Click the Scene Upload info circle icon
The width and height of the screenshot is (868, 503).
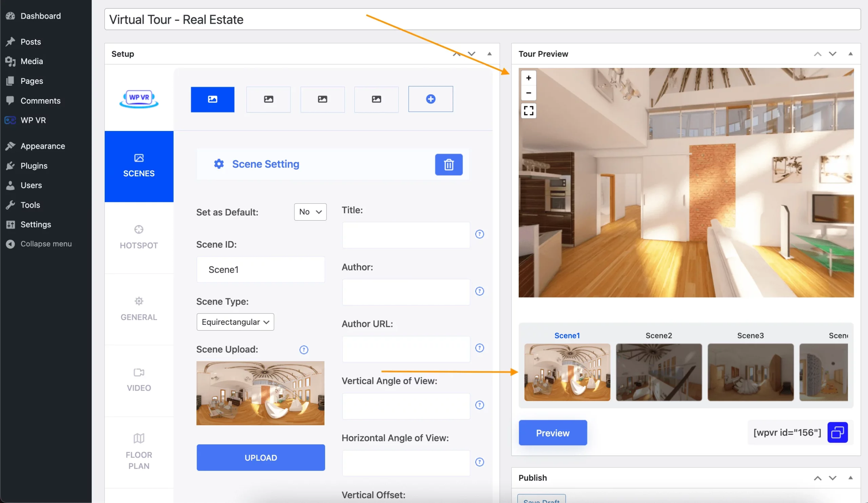[x=303, y=349]
